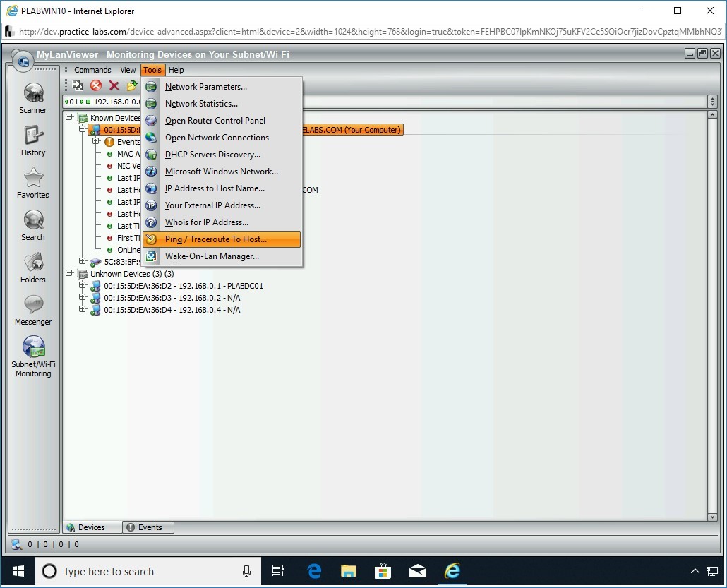Choose Ping / Traceroute To Host menu item
Viewport: 727px width, 588px height.
pyautogui.click(x=216, y=239)
